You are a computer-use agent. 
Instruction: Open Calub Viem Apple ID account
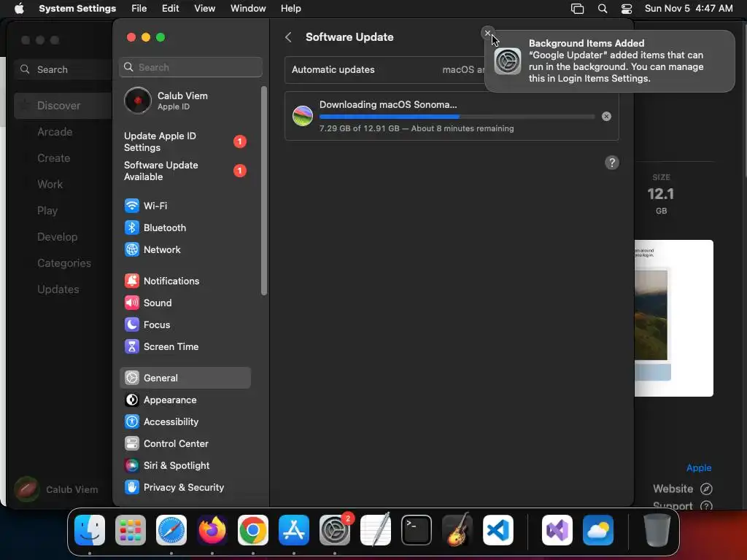tap(185, 101)
